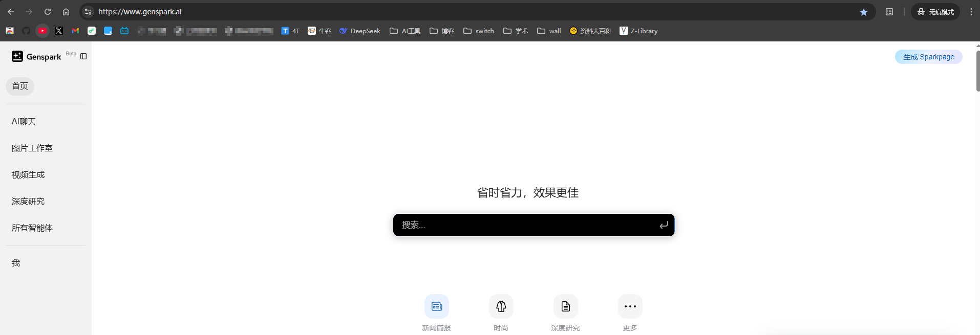The image size is (980, 335).
Task: Click the 生成 Sparkpage button
Action: pos(928,57)
